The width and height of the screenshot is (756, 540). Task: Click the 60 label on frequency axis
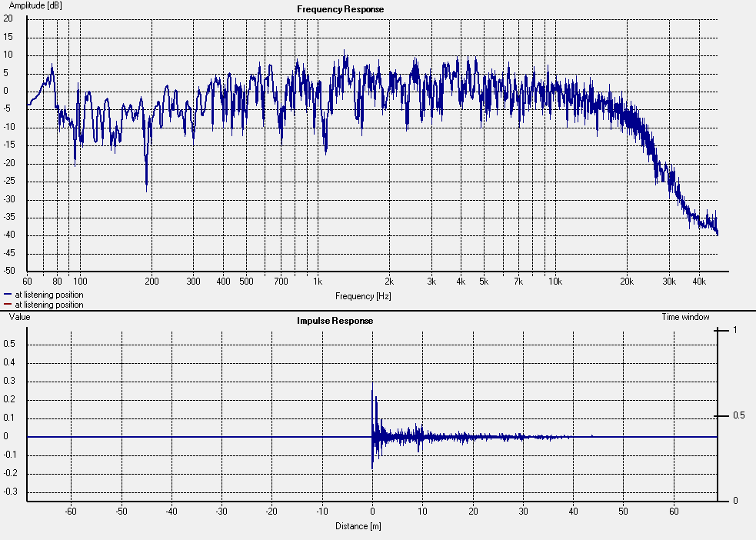[27, 282]
